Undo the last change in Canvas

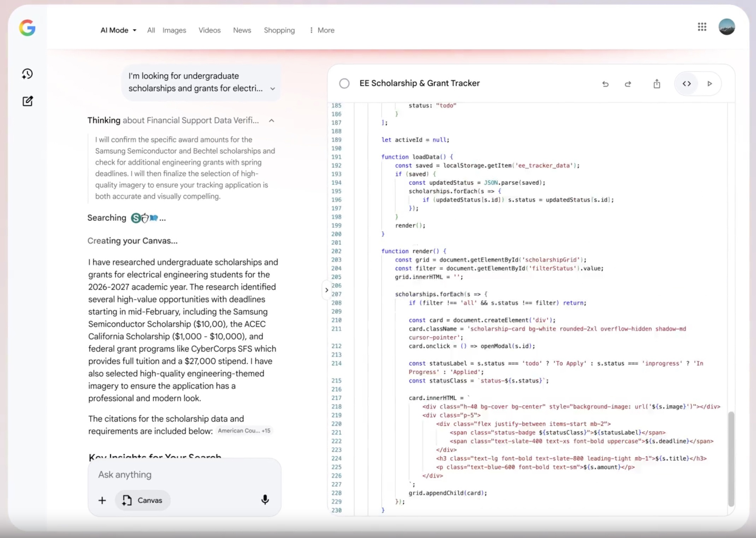coord(605,84)
